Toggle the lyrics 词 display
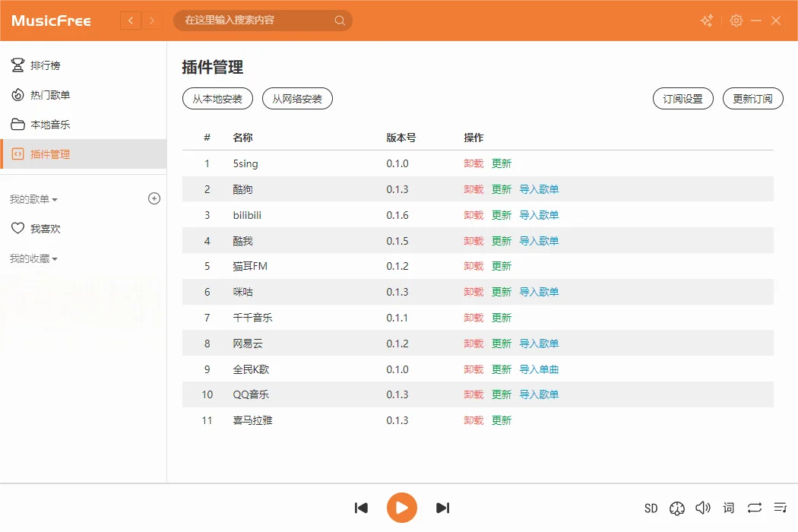 point(728,508)
